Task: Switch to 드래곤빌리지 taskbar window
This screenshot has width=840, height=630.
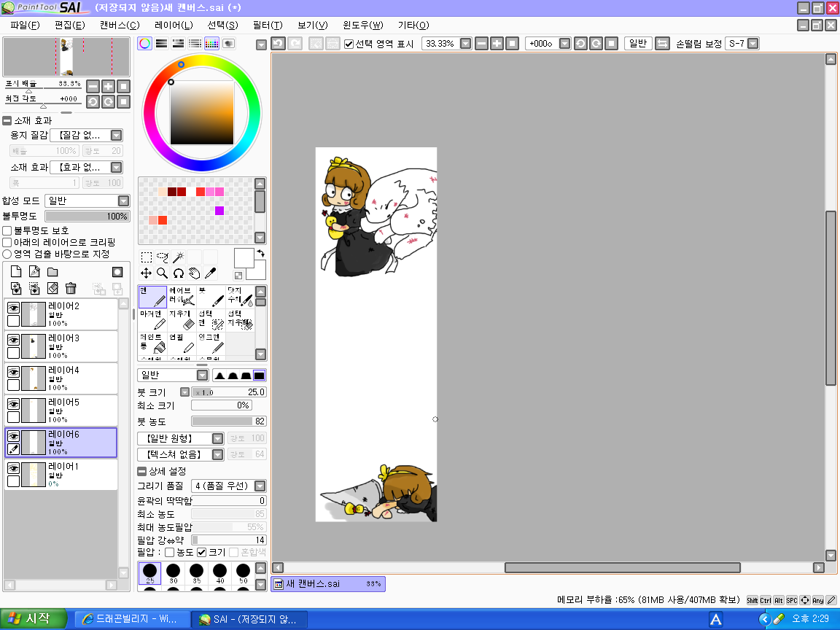Action: coord(132,619)
